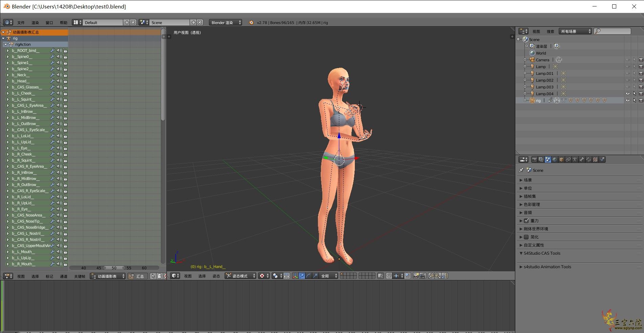
Task: Open the 文件 (File) menu
Action: click(21, 23)
